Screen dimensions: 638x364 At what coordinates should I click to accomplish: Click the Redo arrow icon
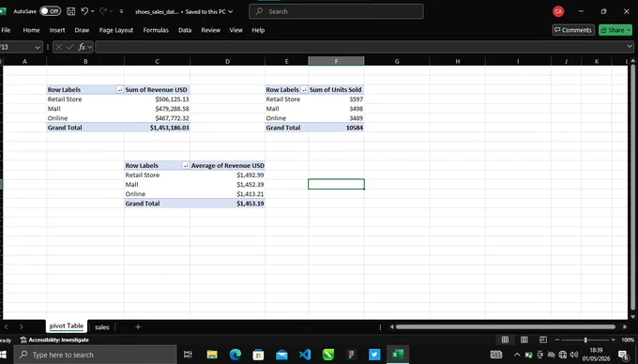(x=103, y=11)
